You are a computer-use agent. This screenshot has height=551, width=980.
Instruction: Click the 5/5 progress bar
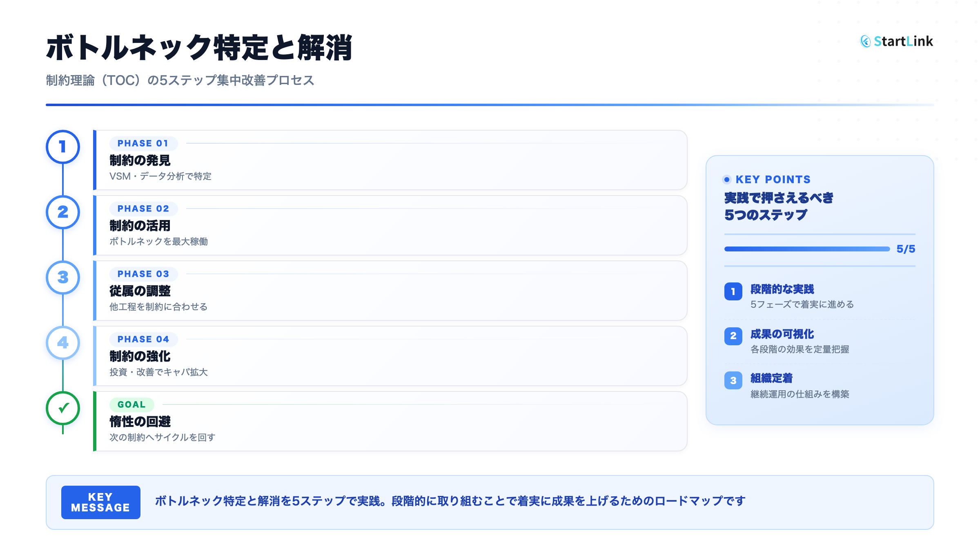click(807, 249)
